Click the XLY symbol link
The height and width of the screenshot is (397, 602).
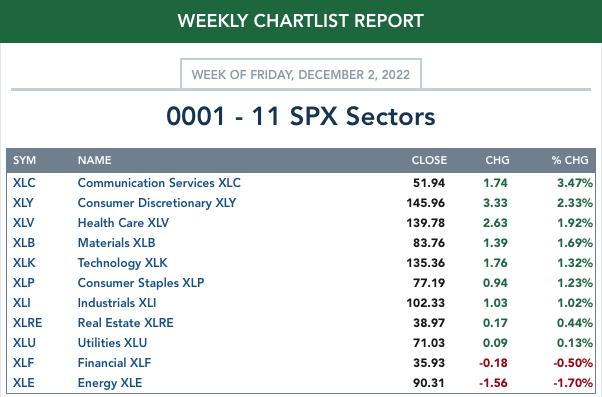[23, 203]
